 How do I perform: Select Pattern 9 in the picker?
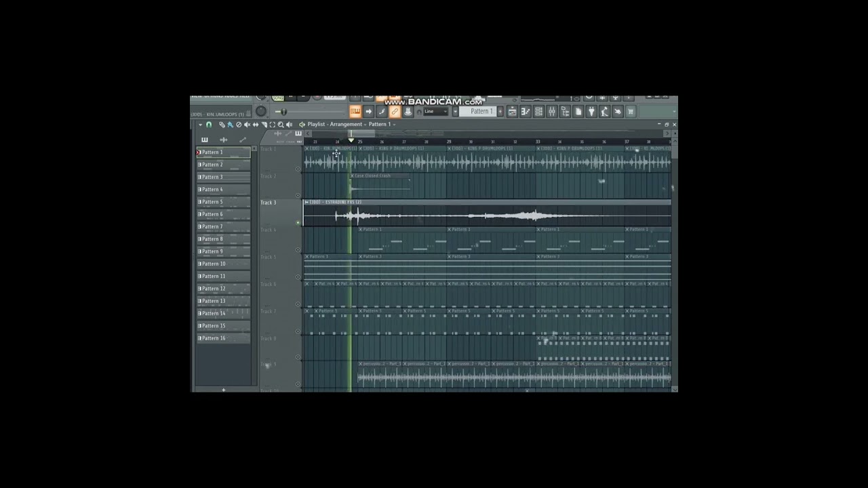point(224,251)
